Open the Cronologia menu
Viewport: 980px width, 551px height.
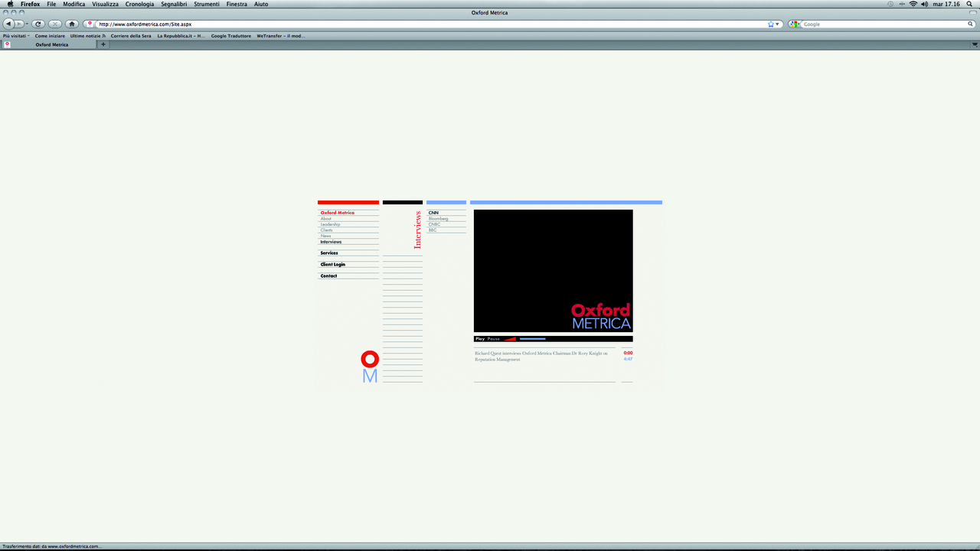[140, 4]
